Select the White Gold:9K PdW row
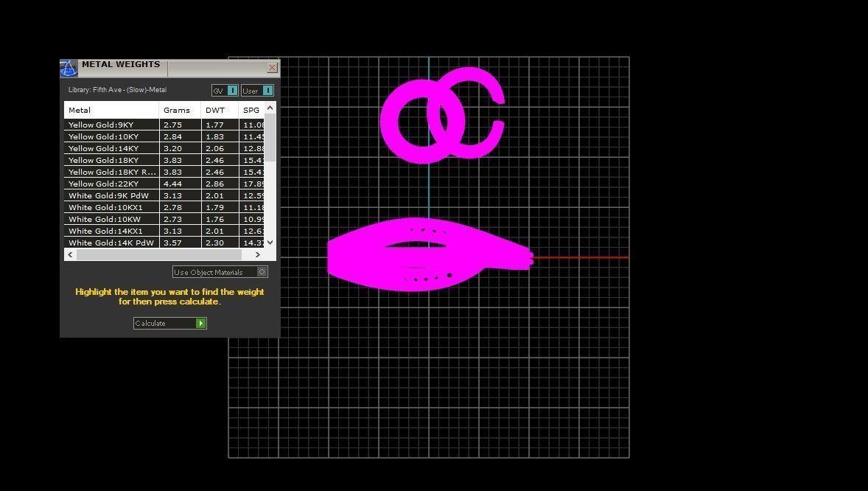Viewport: 868px width, 491px height. pyautogui.click(x=164, y=195)
